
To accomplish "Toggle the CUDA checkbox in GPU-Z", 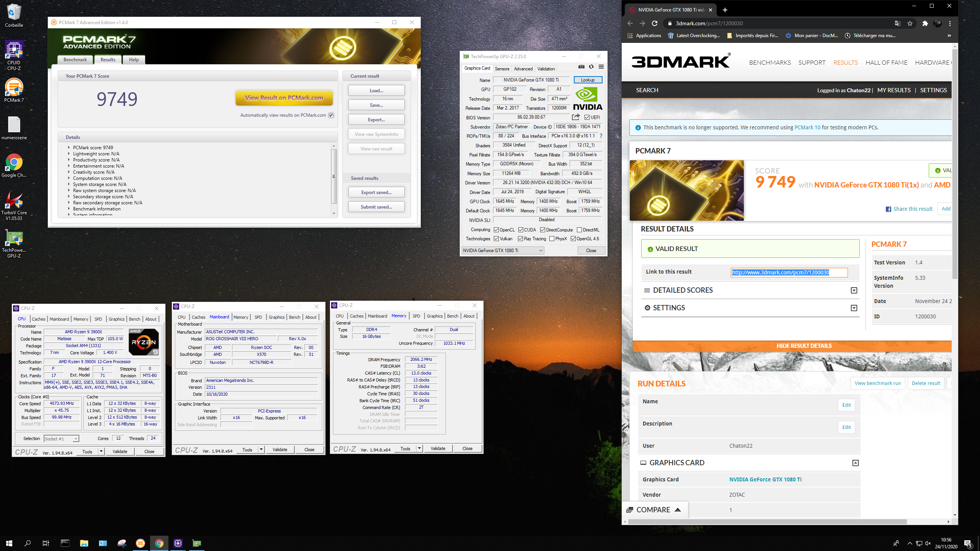I will (x=521, y=230).
